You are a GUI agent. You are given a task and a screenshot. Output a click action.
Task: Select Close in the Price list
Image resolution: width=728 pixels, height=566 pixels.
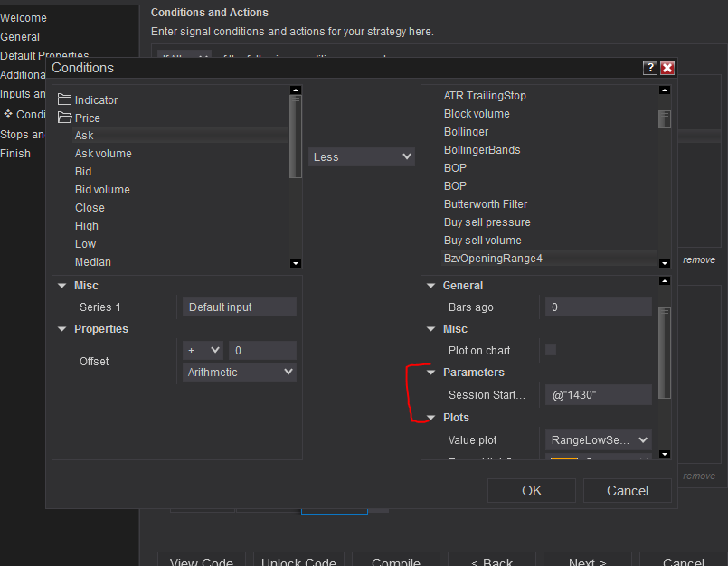pyautogui.click(x=90, y=208)
